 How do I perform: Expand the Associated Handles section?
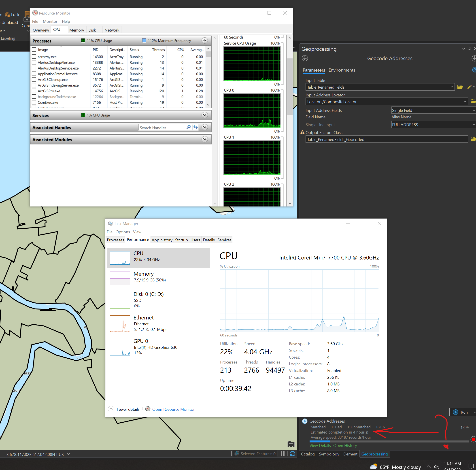pos(204,127)
